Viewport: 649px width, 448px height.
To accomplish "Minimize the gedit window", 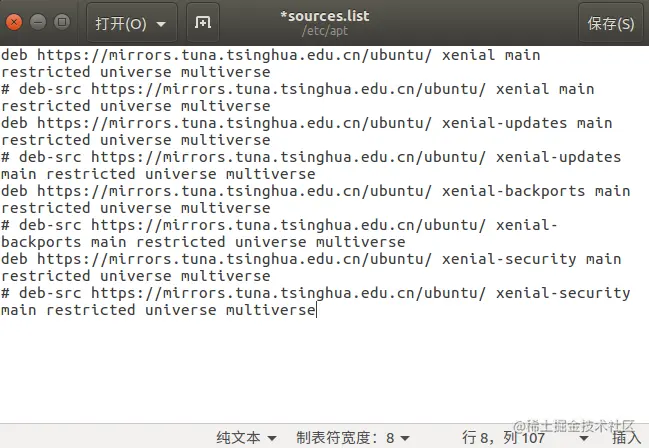I will coord(38,22).
